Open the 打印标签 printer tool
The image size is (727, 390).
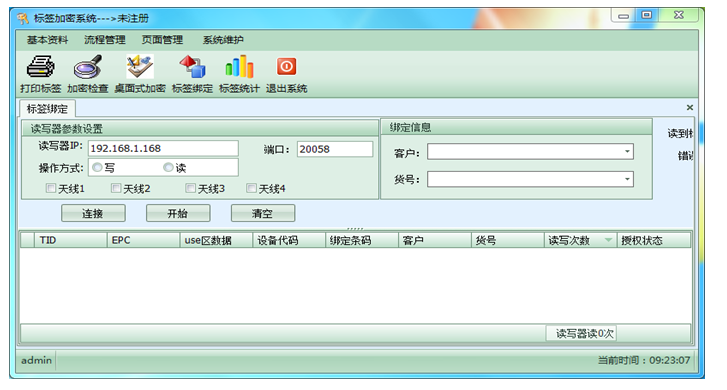40,74
